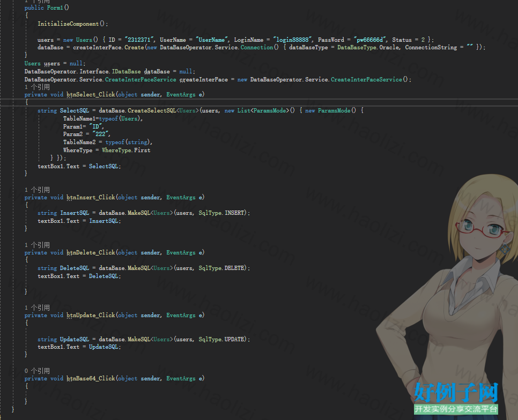Click the List<ParamsMode> type in CreateSelectSQL call

click(x=263, y=110)
